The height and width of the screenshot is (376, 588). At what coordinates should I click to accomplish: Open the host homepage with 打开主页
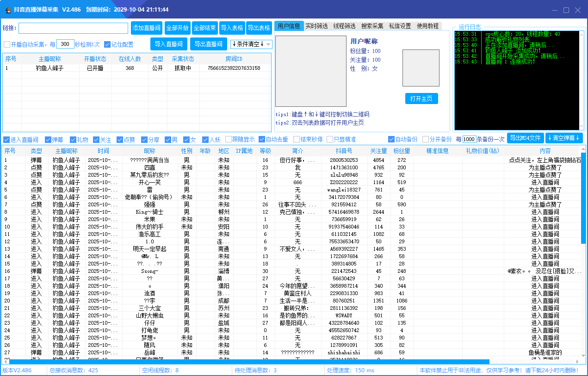[x=421, y=98]
